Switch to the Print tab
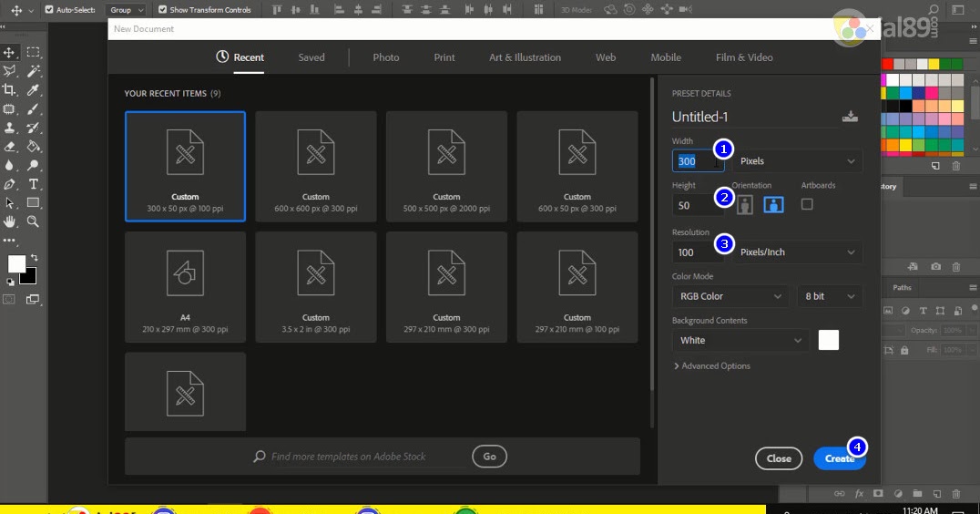The image size is (980, 514). 444,57
